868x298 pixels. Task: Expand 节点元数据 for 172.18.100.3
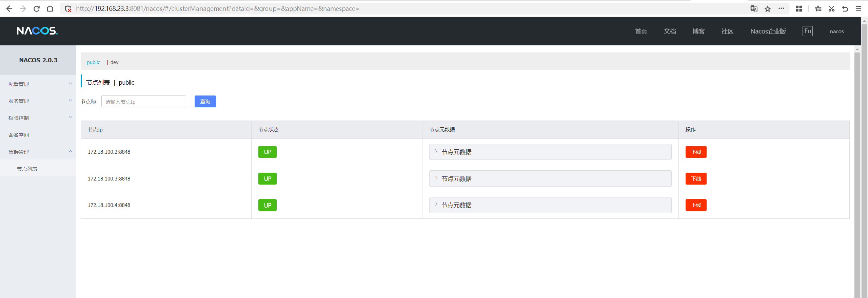click(x=550, y=179)
